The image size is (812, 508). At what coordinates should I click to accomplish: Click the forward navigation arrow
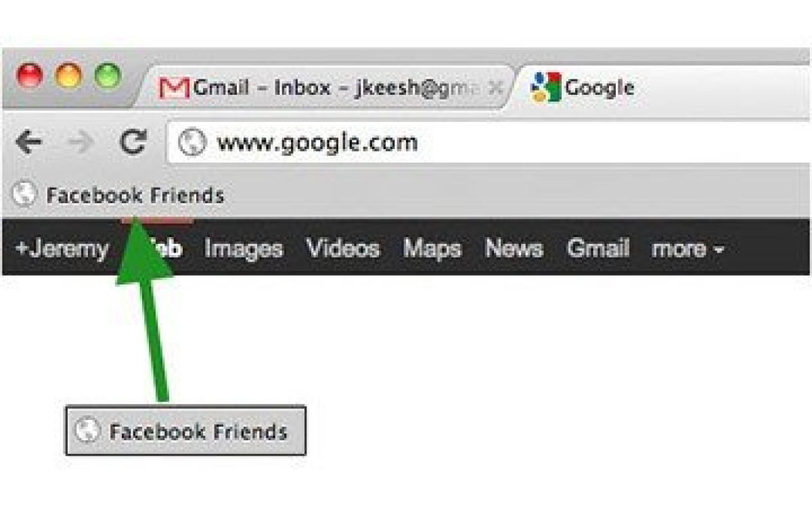pos(81,142)
